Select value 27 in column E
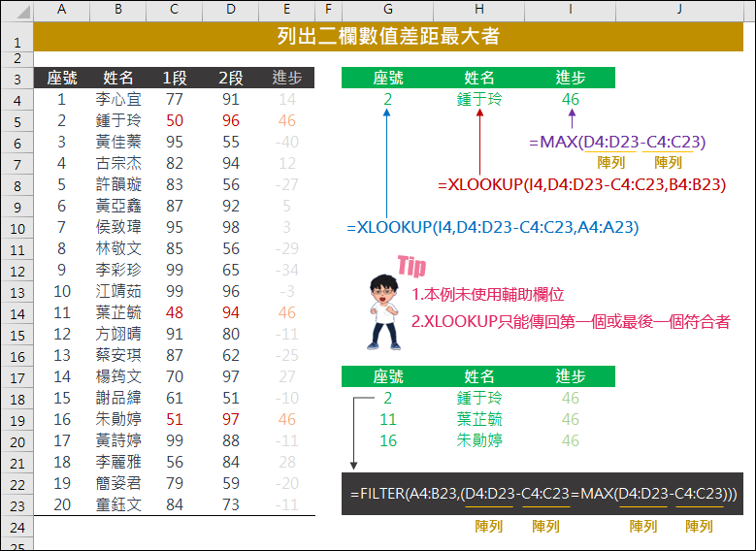 click(x=287, y=376)
